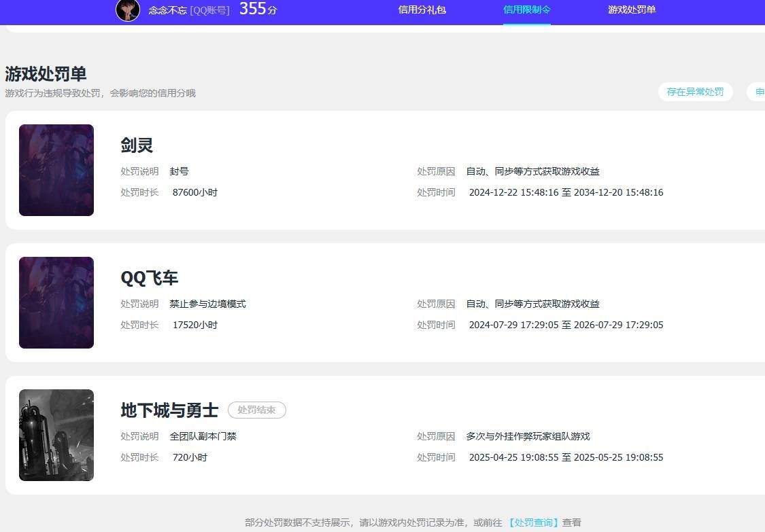Screen dimensions: 765x532
Task: Click the QQ飞车 penalty reason text
Action: click(532, 304)
